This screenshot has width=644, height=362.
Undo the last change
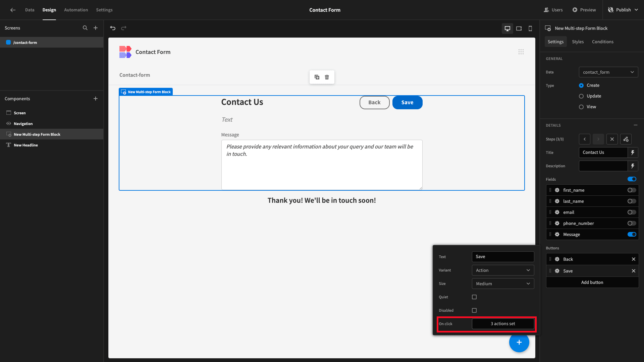113,28
